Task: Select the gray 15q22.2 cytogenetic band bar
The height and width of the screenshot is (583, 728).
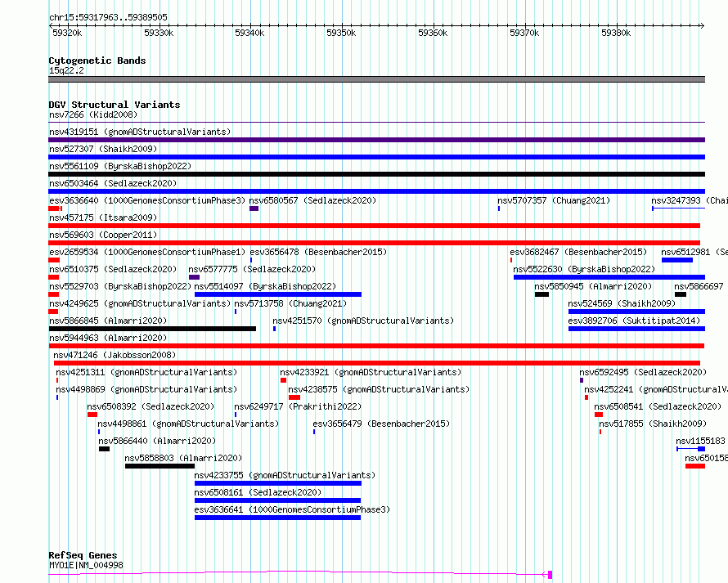Action: click(376, 79)
